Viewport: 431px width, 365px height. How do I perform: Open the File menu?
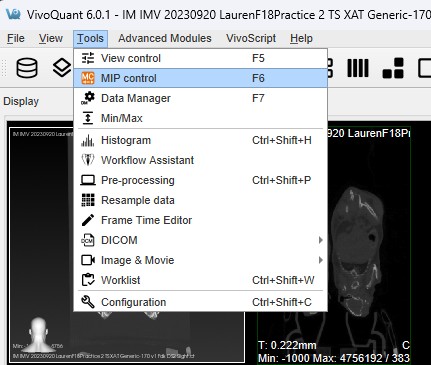(16, 38)
